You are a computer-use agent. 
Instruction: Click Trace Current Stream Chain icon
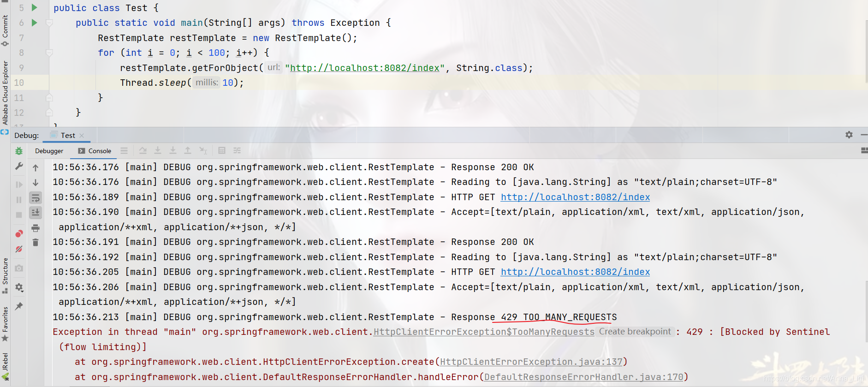coord(237,151)
